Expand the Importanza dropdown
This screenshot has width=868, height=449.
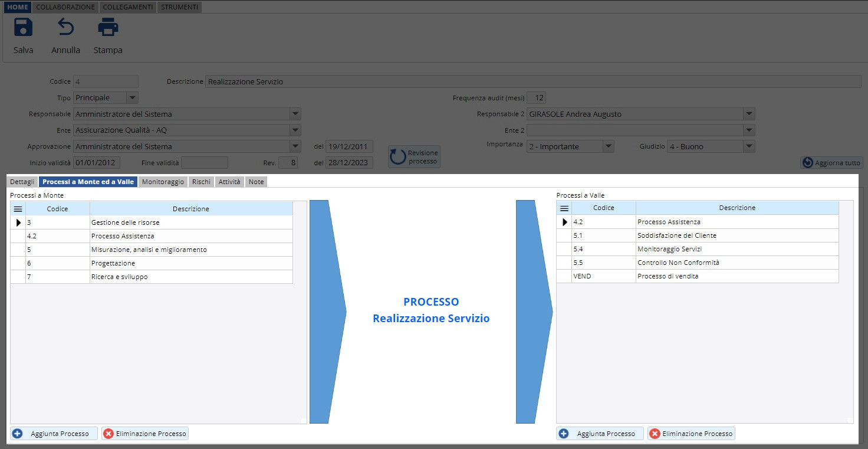pos(608,146)
